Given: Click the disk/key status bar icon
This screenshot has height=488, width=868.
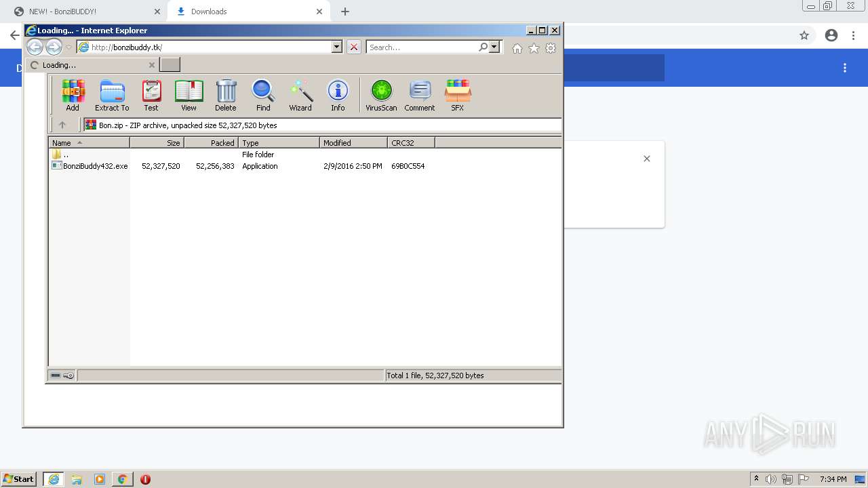Looking at the screenshot, I should [x=62, y=375].
